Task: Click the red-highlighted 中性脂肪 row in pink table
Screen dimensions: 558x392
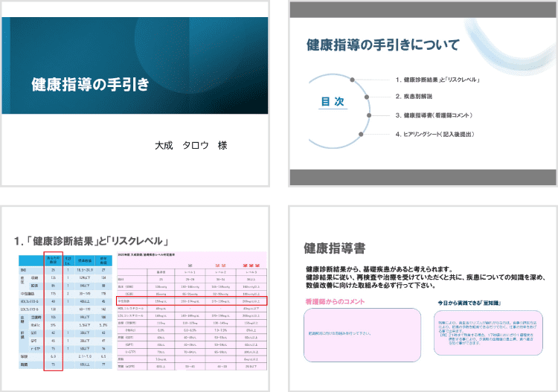Action: tap(193, 301)
